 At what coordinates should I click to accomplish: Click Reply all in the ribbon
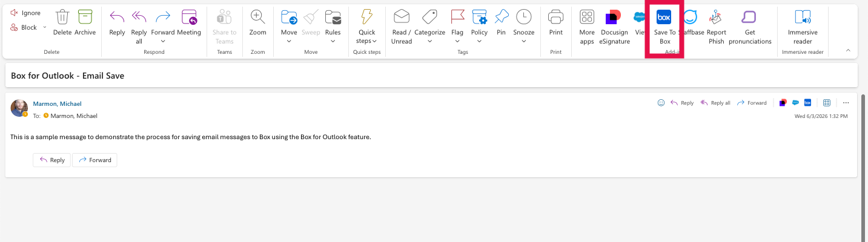point(139,27)
